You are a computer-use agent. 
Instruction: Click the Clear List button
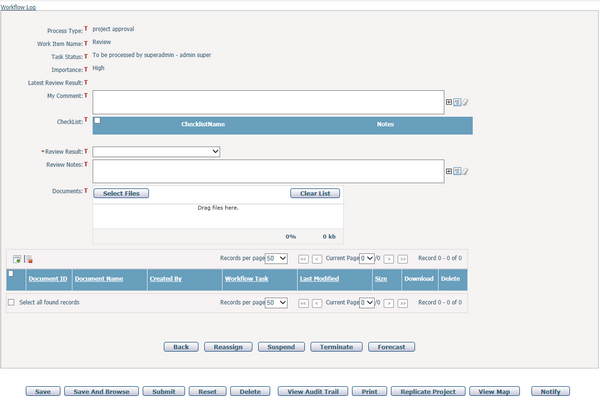click(315, 193)
